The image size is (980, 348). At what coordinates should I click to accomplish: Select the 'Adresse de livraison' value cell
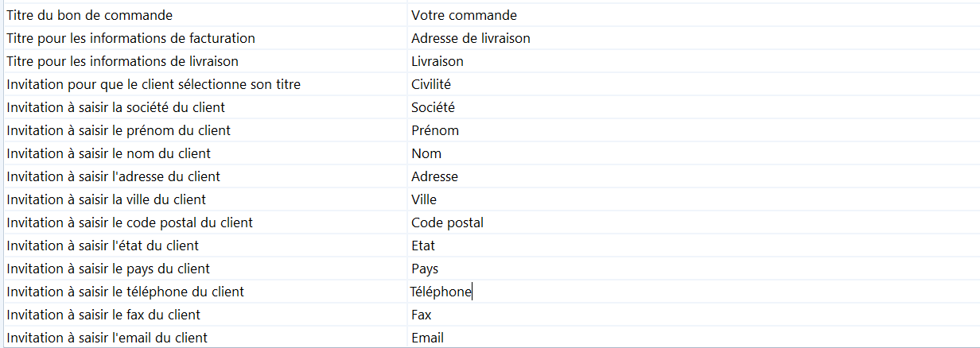[x=471, y=38]
